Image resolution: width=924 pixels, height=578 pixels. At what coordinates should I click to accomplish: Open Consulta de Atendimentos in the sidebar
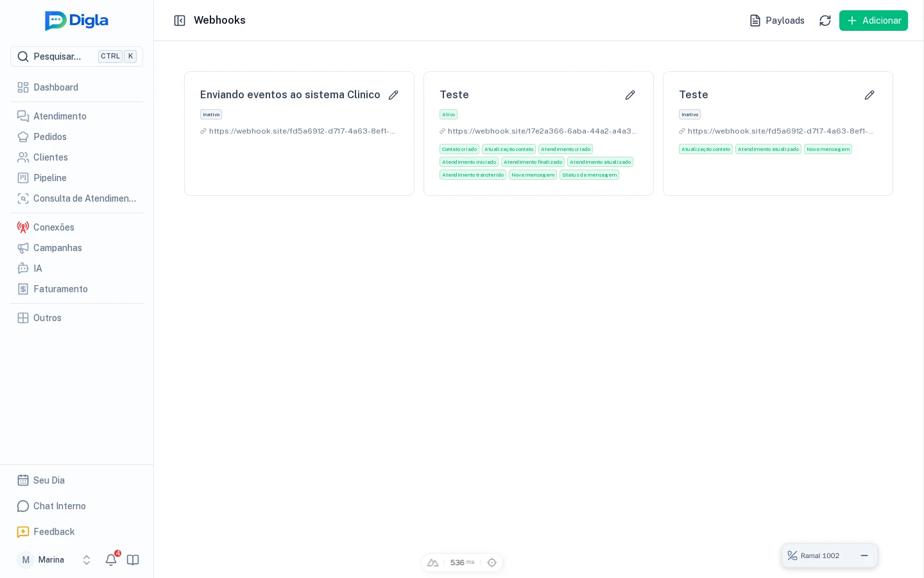(76, 198)
